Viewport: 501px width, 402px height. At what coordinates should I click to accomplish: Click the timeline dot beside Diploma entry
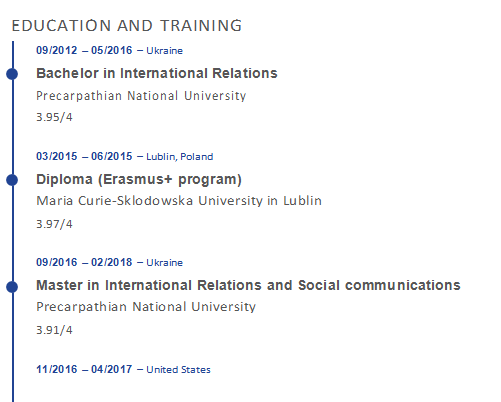coord(12,180)
